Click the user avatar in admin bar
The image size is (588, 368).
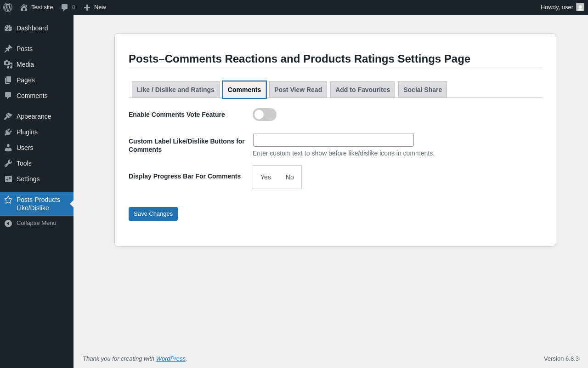pyautogui.click(x=580, y=7)
